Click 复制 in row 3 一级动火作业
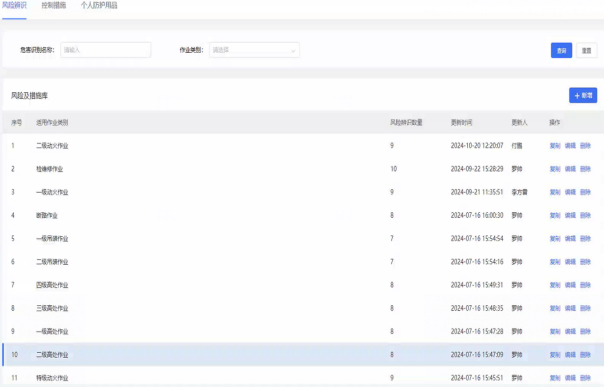The width and height of the screenshot is (605, 387). (555, 192)
